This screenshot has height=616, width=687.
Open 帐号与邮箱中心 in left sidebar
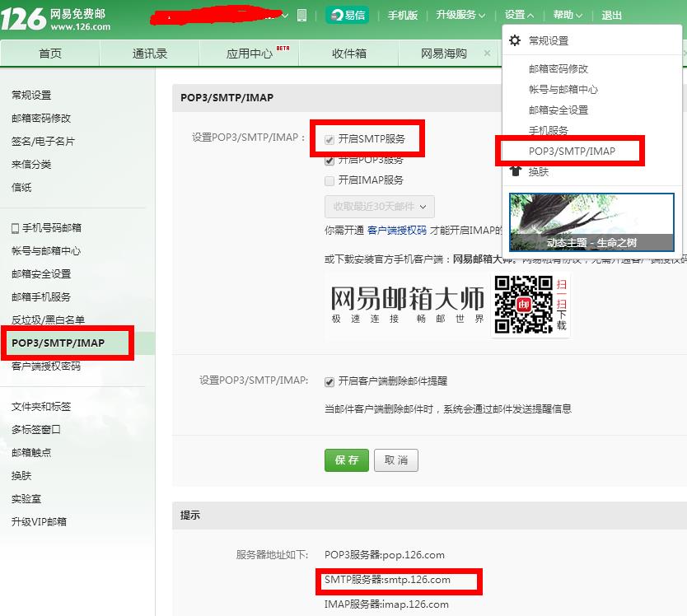pos(46,251)
